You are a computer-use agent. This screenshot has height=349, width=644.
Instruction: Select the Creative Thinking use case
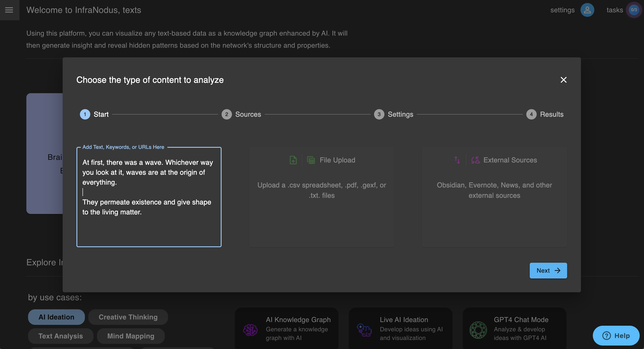128,317
